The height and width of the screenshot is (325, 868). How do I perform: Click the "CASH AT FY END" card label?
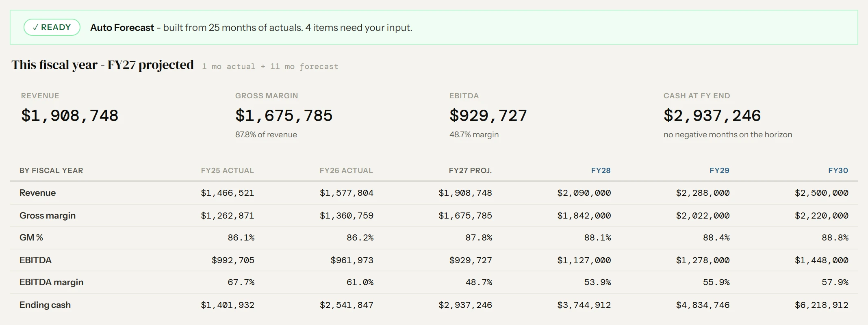[697, 96]
